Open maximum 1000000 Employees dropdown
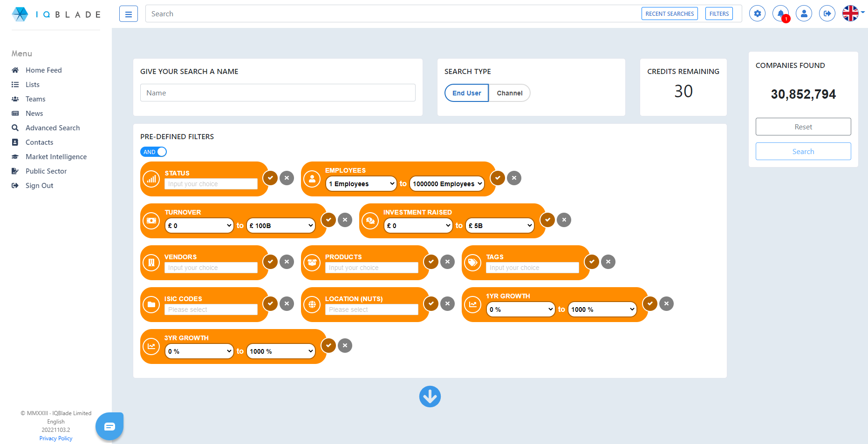This screenshot has width=868, height=444. pos(447,184)
